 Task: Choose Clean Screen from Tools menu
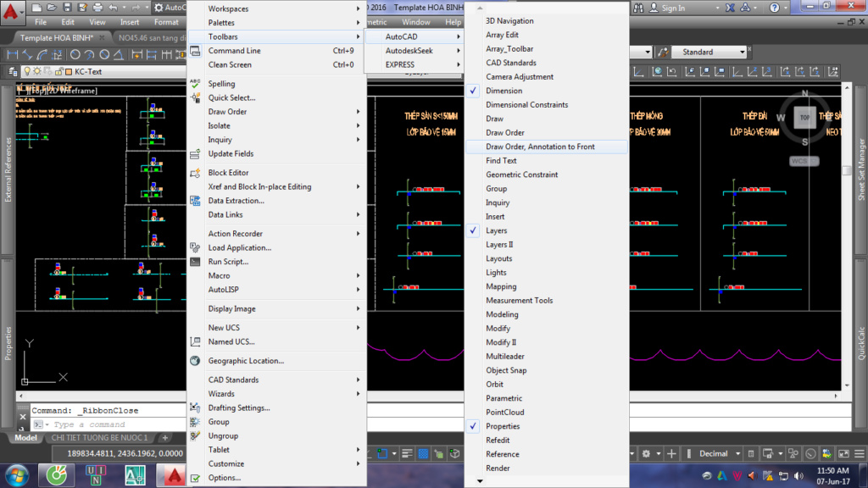277,64
